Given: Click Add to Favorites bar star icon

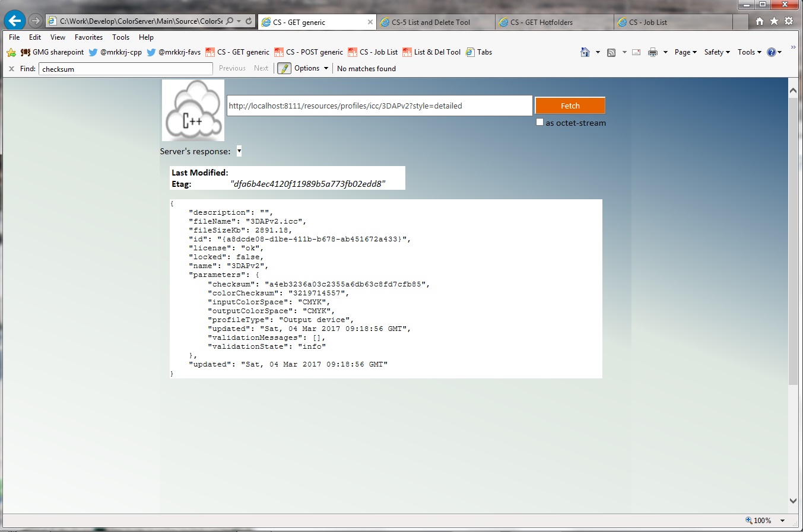Looking at the screenshot, I should (11, 52).
